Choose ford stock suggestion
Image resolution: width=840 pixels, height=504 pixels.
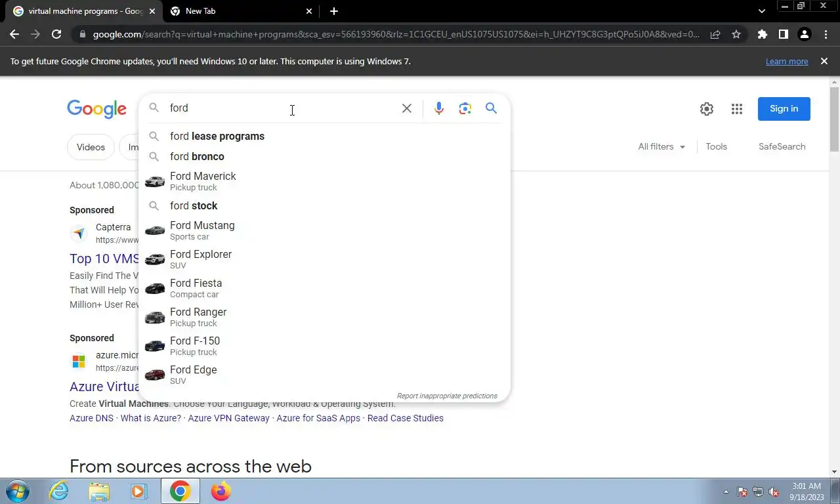pos(324,206)
